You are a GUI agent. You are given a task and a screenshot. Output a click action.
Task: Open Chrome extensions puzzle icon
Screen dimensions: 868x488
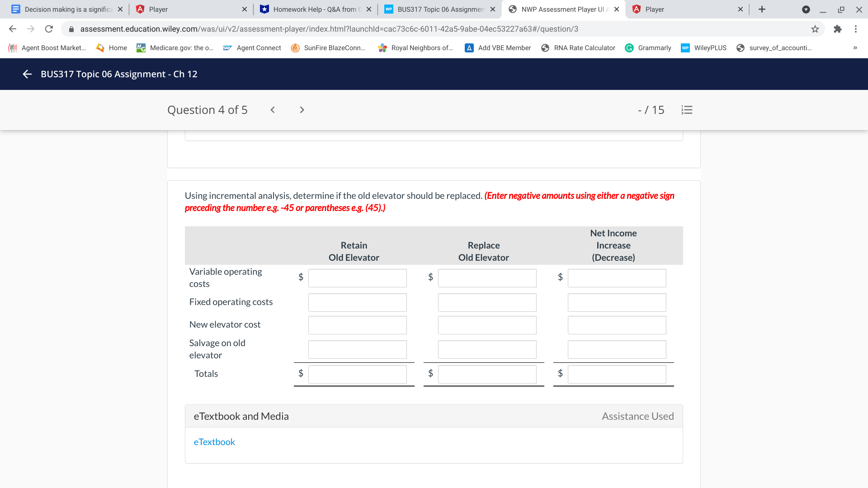[838, 29]
